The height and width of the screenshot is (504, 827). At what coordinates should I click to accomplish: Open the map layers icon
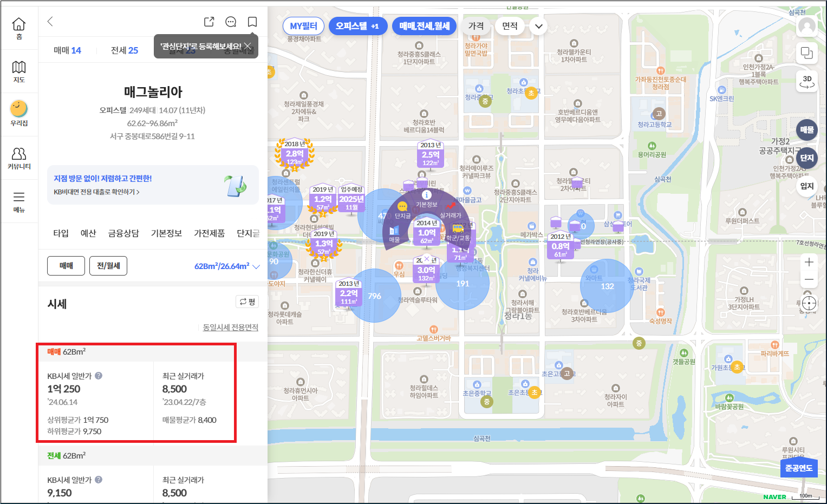point(807,53)
